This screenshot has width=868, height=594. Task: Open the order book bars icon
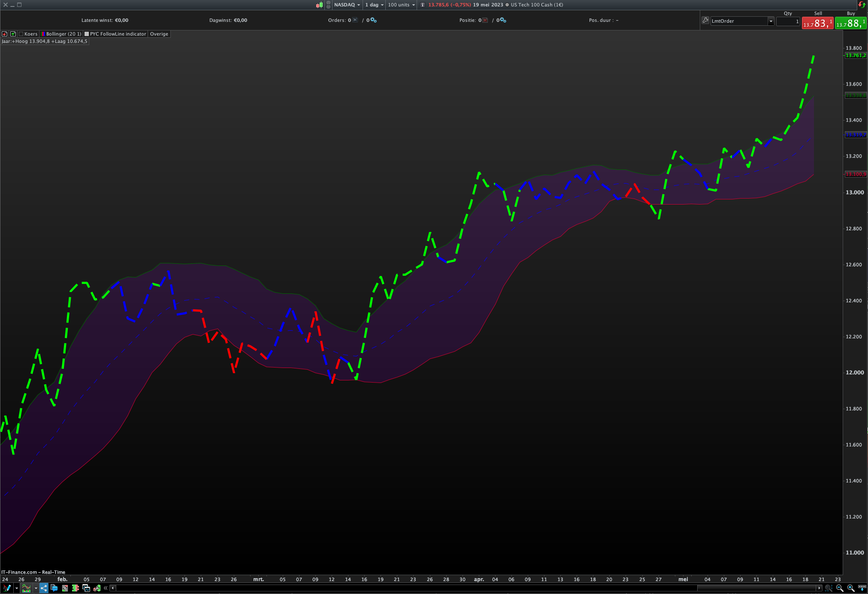pyautogui.click(x=75, y=588)
